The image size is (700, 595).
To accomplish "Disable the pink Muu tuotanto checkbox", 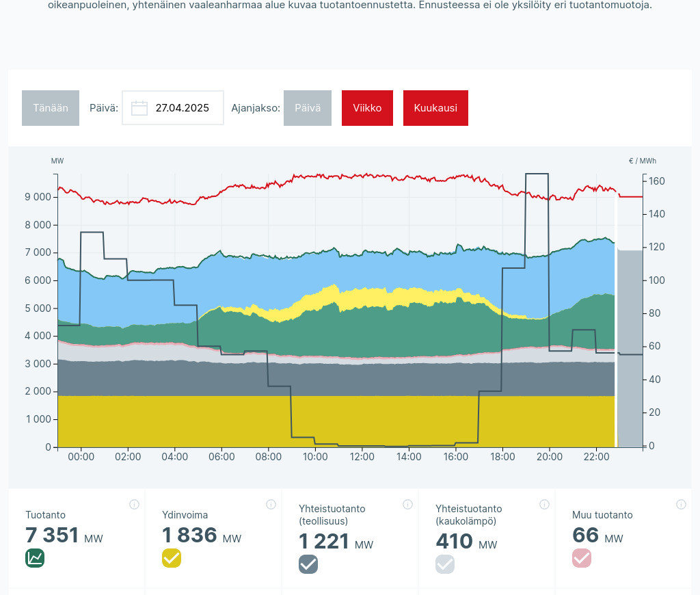I will pyautogui.click(x=582, y=558).
